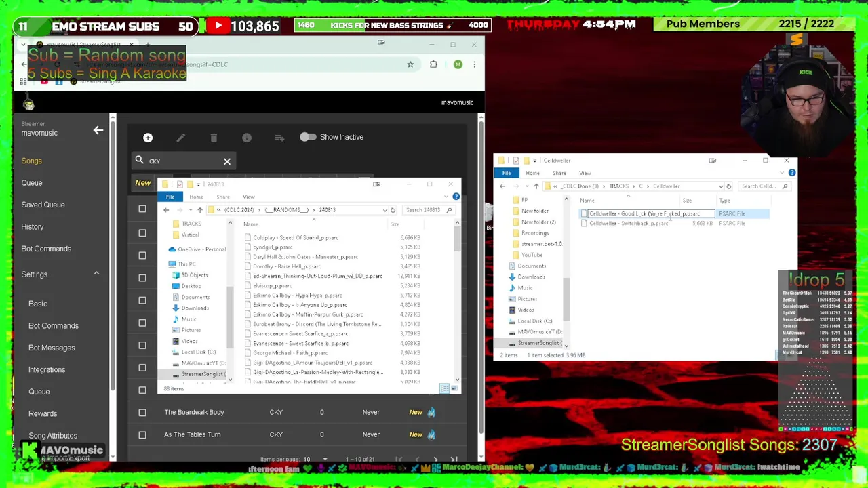Open Integrations under Settings
Viewport: 868px width, 488px height.
click(47, 370)
